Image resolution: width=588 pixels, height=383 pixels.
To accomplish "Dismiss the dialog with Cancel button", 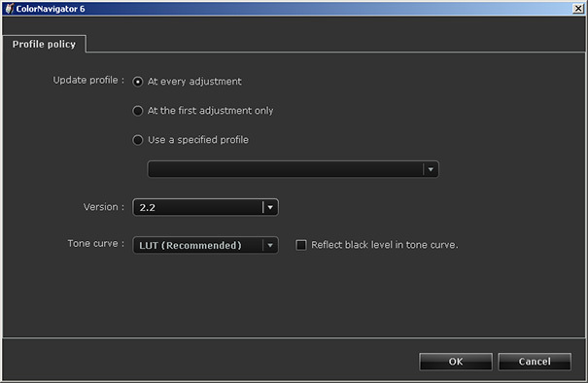I will (535, 362).
